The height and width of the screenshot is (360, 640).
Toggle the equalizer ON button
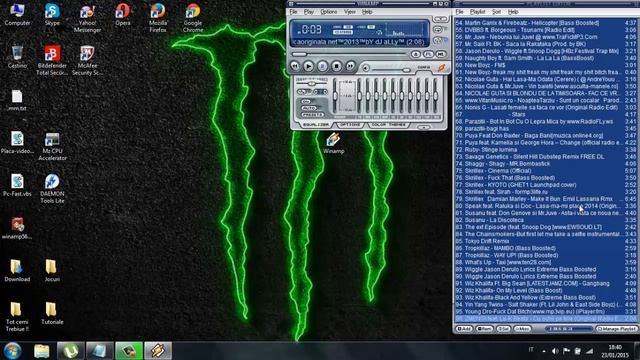[306, 101]
